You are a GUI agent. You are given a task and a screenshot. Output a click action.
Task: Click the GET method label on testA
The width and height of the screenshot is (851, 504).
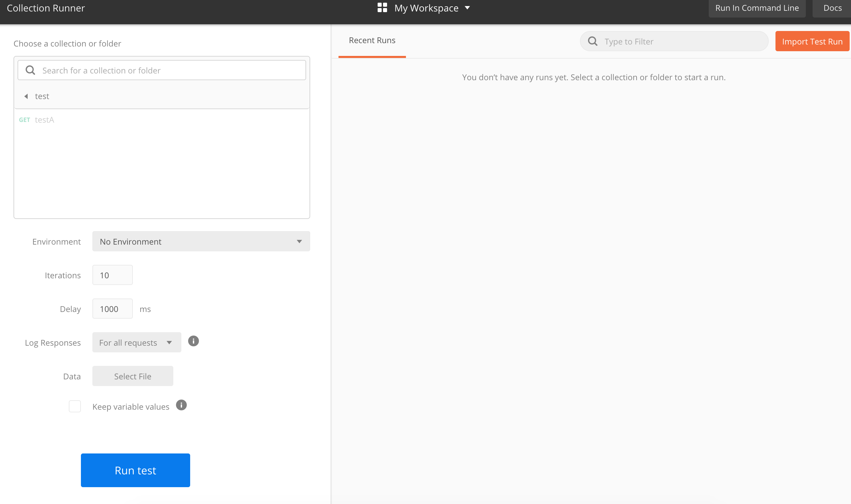[25, 120]
